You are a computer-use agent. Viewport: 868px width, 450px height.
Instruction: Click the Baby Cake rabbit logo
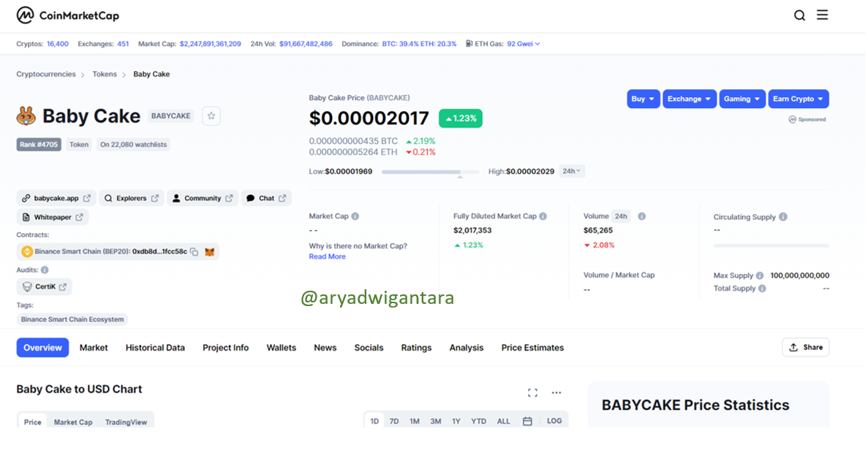pos(26,116)
